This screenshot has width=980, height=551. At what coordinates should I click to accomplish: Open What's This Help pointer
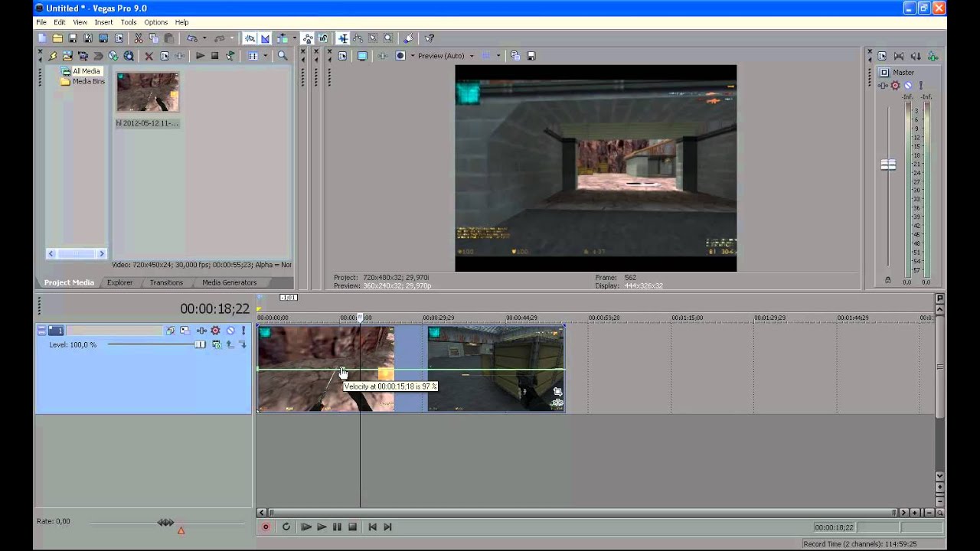[430, 38]
